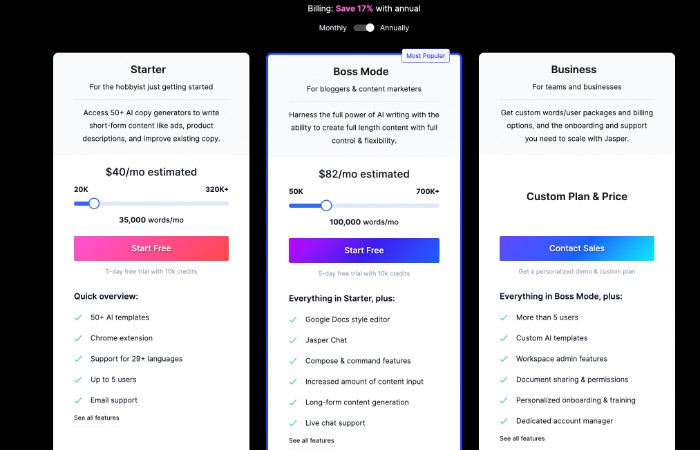This screenshot has width=700, height=450.
Task: Click checkmark beside Email support
Action: (x=78, y=400)
